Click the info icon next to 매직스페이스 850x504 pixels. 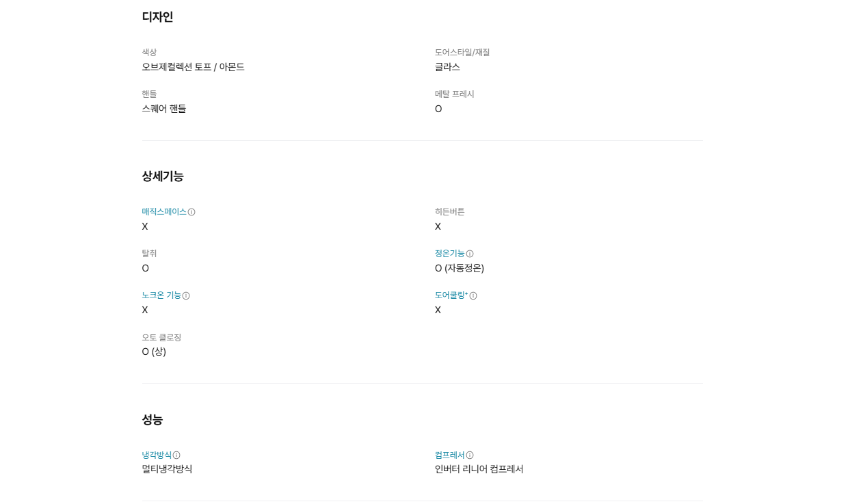coord(191,212)
